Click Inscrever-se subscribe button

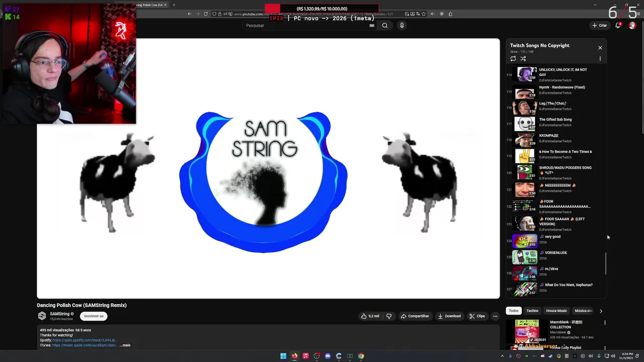pyautogui.click(x=94, y=316)
